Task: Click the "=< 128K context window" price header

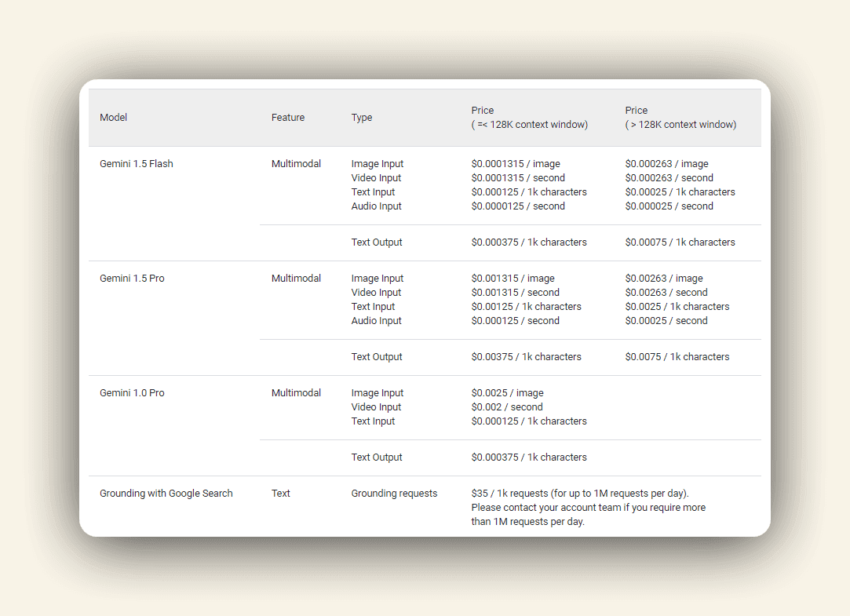Action: point(529,118)
